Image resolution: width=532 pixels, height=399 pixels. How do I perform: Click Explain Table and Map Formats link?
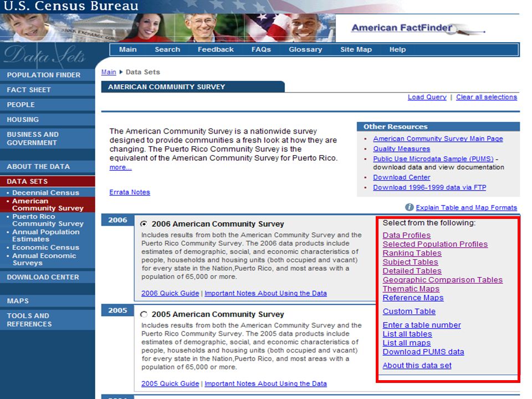466,207
